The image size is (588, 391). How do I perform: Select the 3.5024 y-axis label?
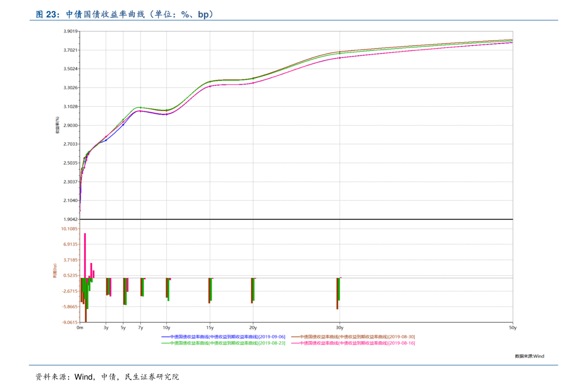pos(71,69)
